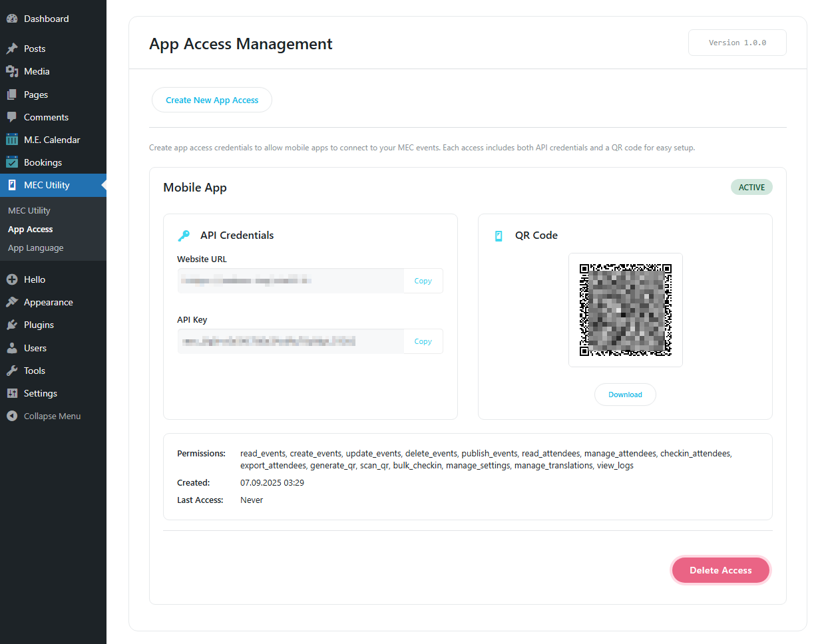The image size is (836, 644).
Task: Click the Settings sliders icon
Action: 12,393
